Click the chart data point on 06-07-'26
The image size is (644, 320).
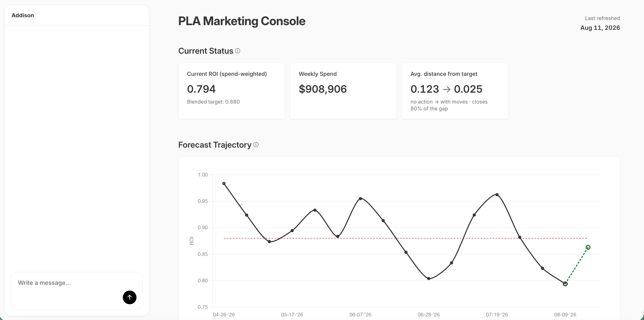tap(361, 199)
